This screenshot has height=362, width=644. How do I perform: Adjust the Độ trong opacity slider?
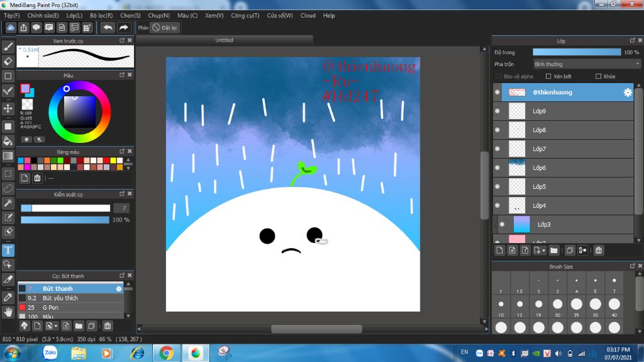pos(577,52)
